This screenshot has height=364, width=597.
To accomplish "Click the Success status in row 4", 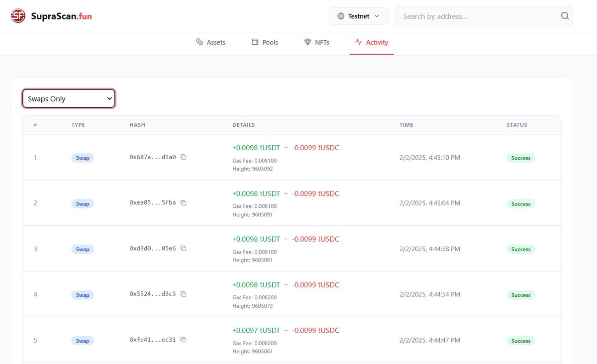I will pos(521,295).
